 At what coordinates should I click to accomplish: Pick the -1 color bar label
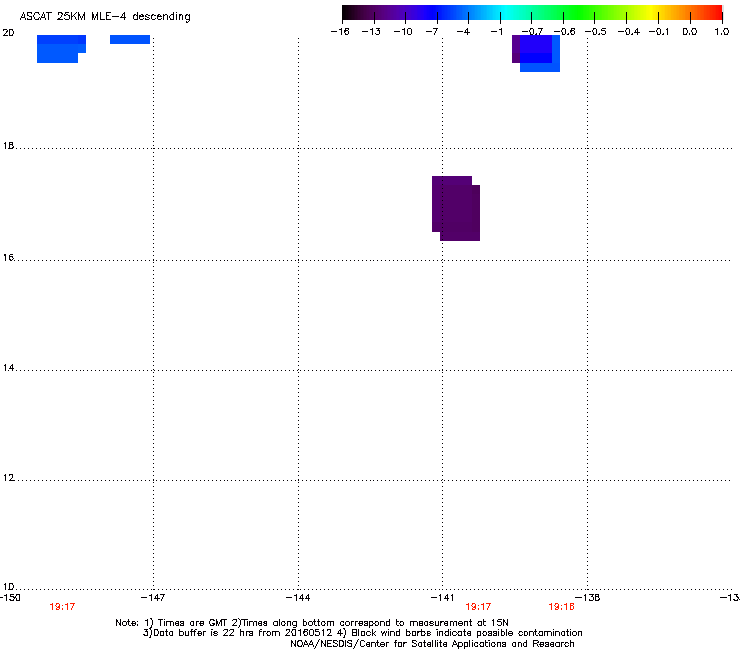(496, 32)
